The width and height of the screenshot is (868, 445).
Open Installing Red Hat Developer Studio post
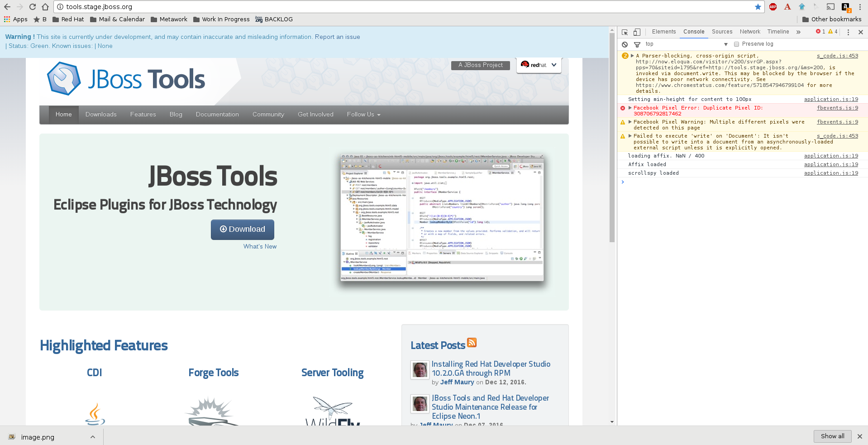click(x=491, y=368)
